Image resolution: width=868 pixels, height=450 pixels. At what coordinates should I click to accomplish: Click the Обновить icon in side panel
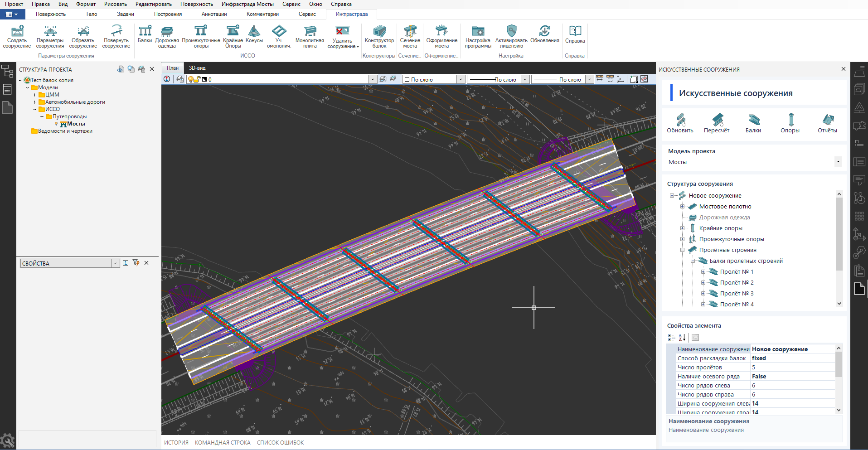coord(680,123)
